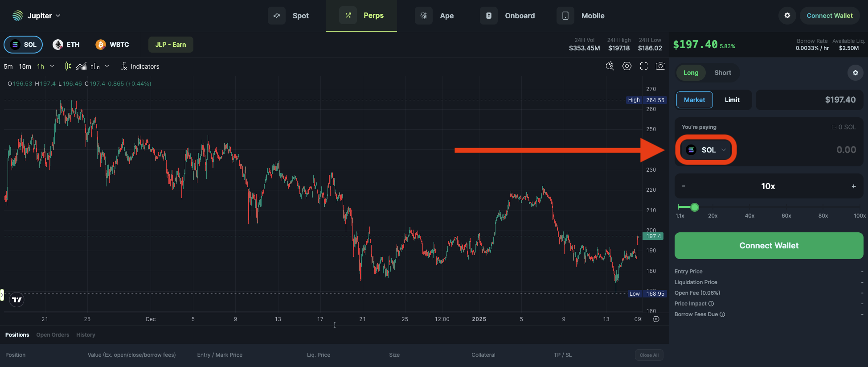Image resolution: width=868 pixels, height=367 pixels.
Task: Open the Indicators function icon
Action: [x=124, y=66]
